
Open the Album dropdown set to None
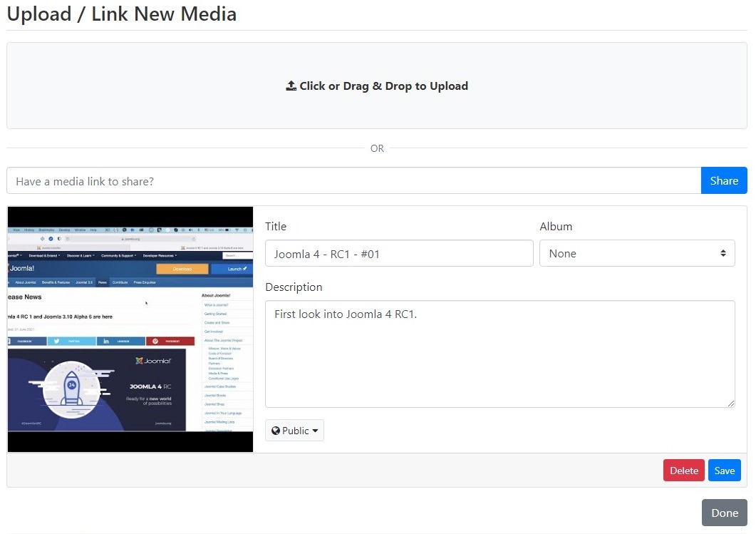tap(637, 253)
